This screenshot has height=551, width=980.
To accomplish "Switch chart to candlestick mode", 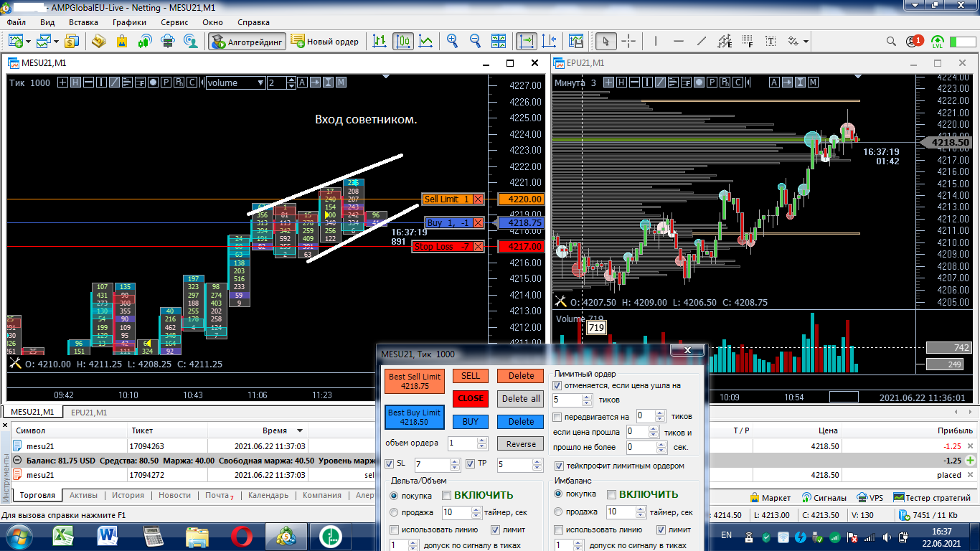I will click(x=403, y=41).
